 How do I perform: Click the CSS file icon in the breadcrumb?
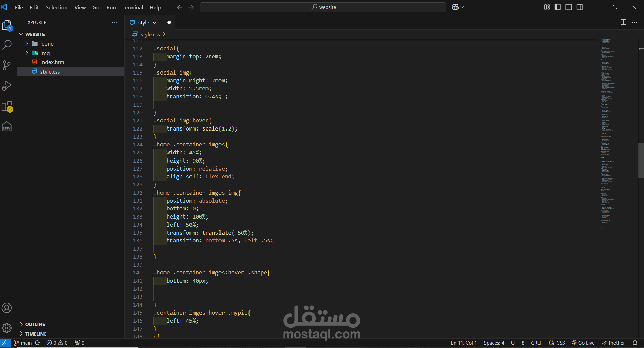coord(135,34)
